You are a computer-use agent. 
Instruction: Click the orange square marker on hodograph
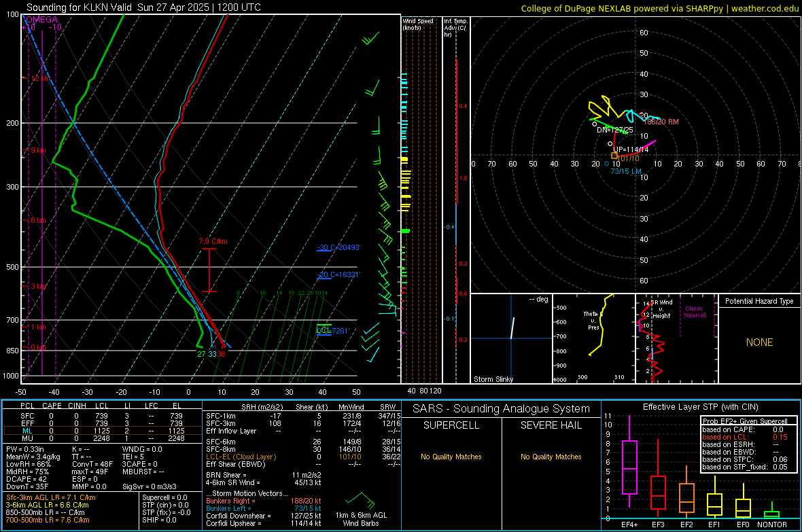tap(615, 156)
